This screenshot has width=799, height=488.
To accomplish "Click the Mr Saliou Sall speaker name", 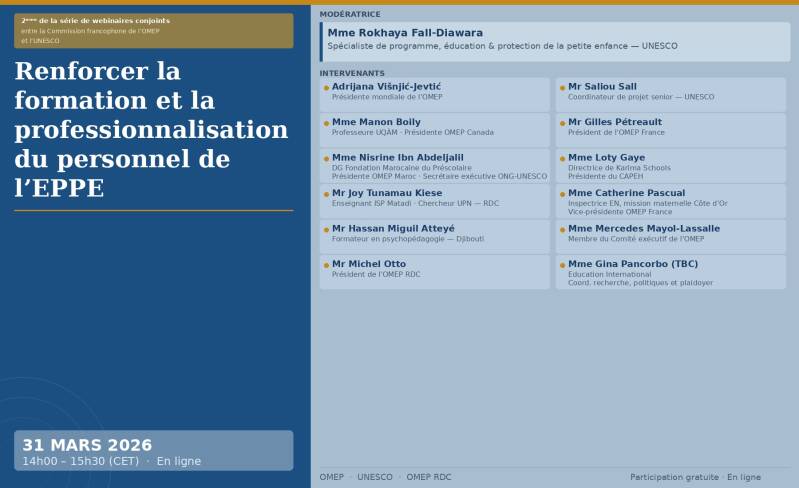I will [x=602, y=87].
